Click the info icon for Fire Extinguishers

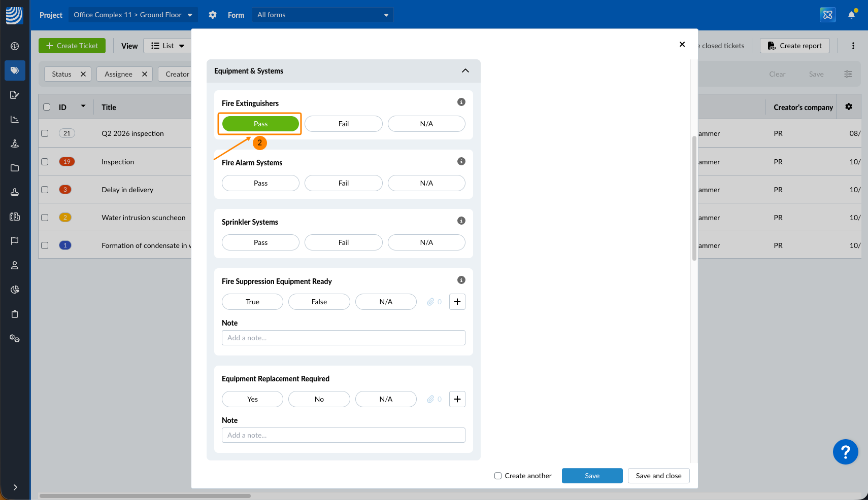[461, 102]
